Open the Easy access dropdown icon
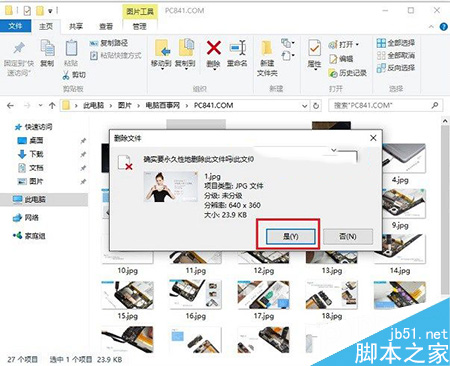This screenshot has height=366, width=450. point(288,55)
